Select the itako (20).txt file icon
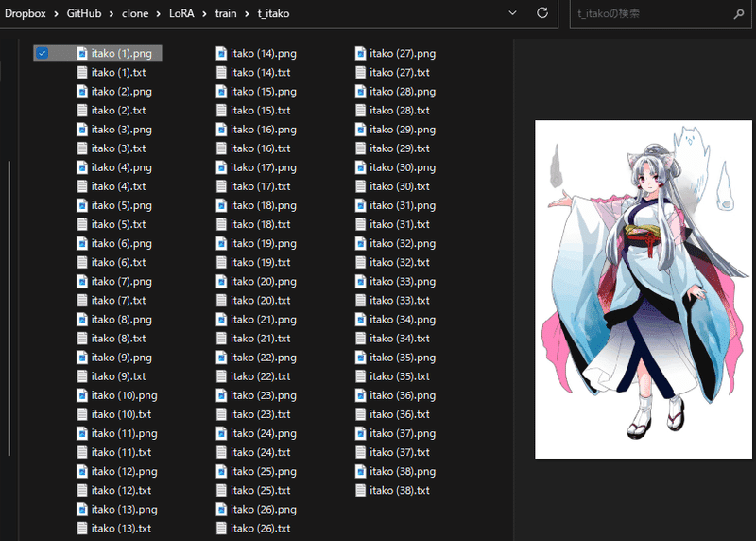This screenshot has width=756, height=541. [x=221, y=300]
